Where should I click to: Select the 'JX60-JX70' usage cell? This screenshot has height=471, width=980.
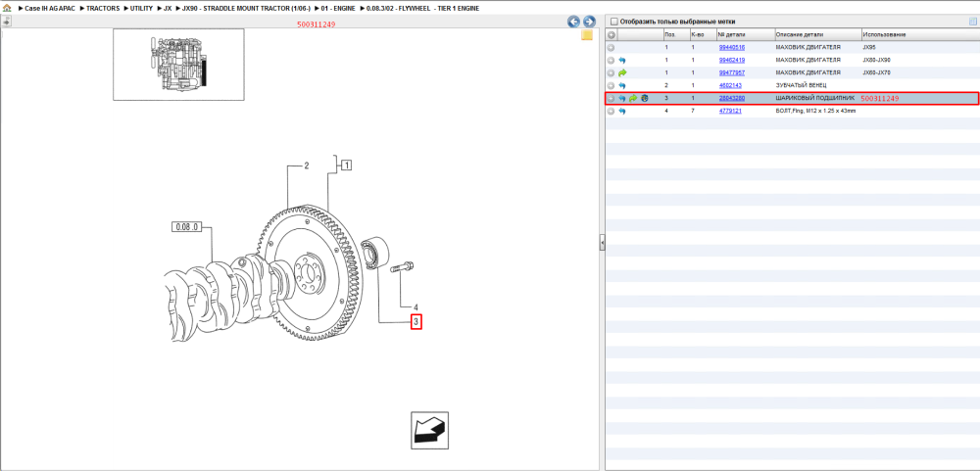click(x=877, y=73)
